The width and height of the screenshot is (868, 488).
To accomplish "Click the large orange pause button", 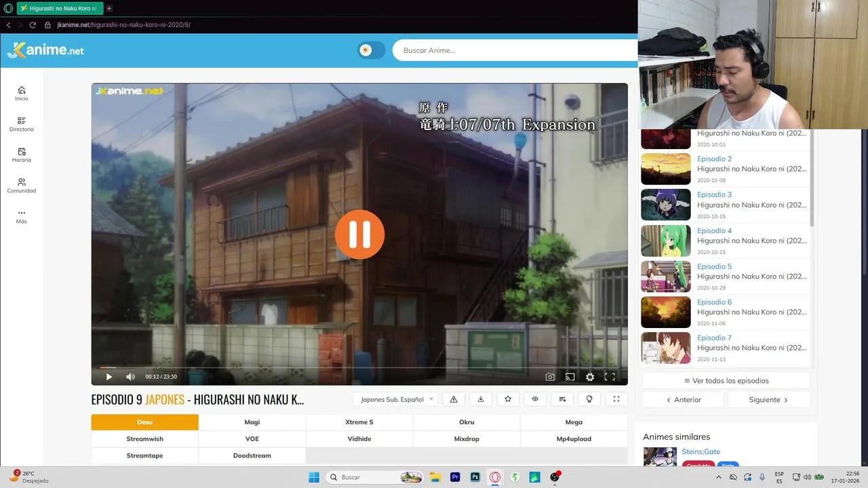I will (359, 235).
